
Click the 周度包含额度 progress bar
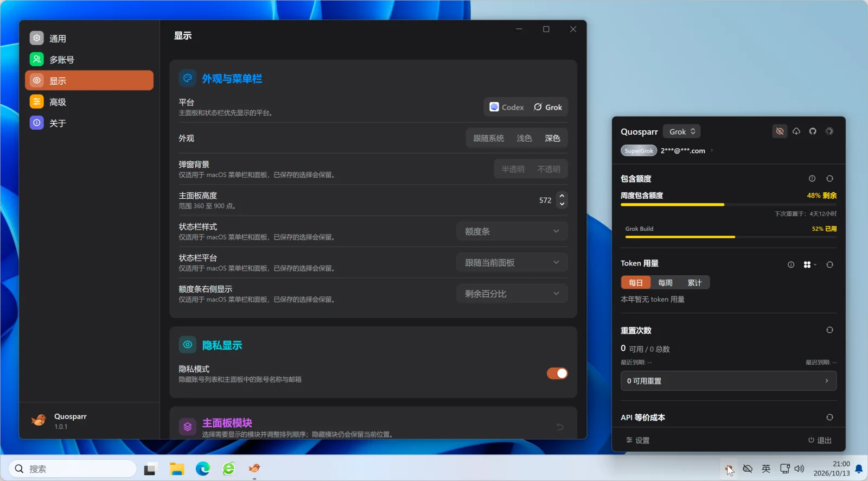[729, 205]
